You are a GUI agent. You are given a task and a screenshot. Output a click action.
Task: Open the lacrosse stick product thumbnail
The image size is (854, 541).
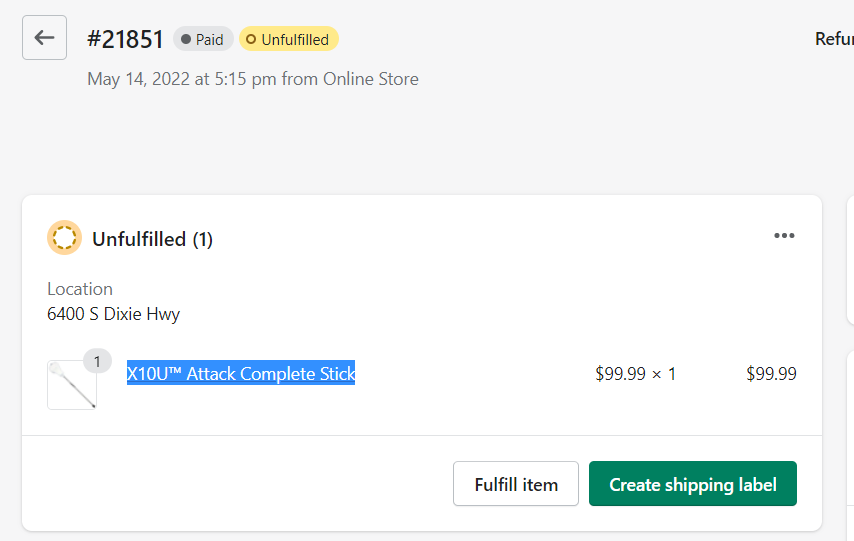pos(72,385)
